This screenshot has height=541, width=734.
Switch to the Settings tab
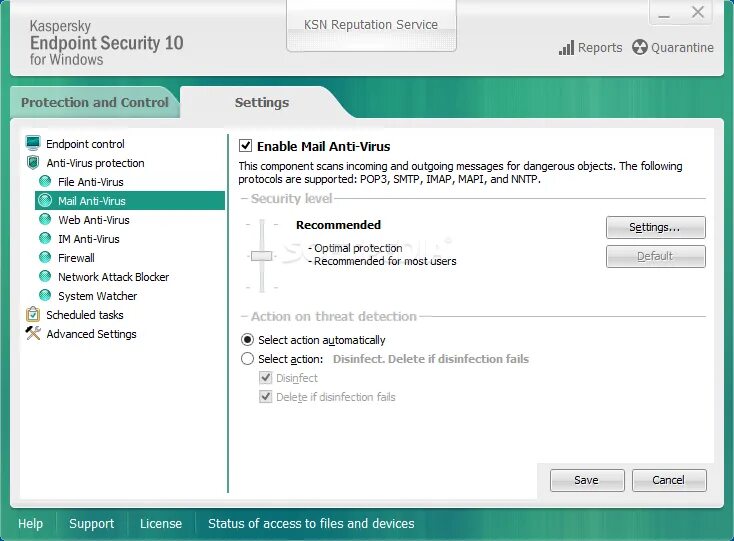(262, 102)
